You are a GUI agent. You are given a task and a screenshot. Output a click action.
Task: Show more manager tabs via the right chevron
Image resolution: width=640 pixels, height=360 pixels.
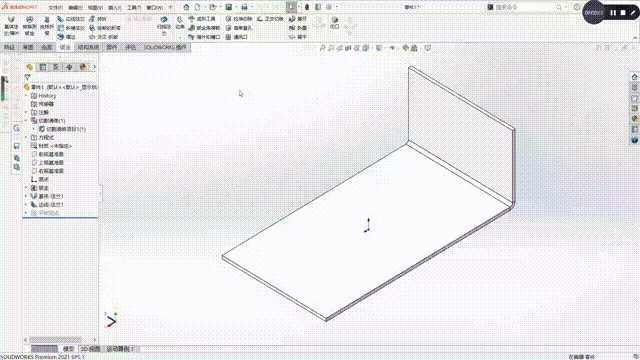point(94,67)
